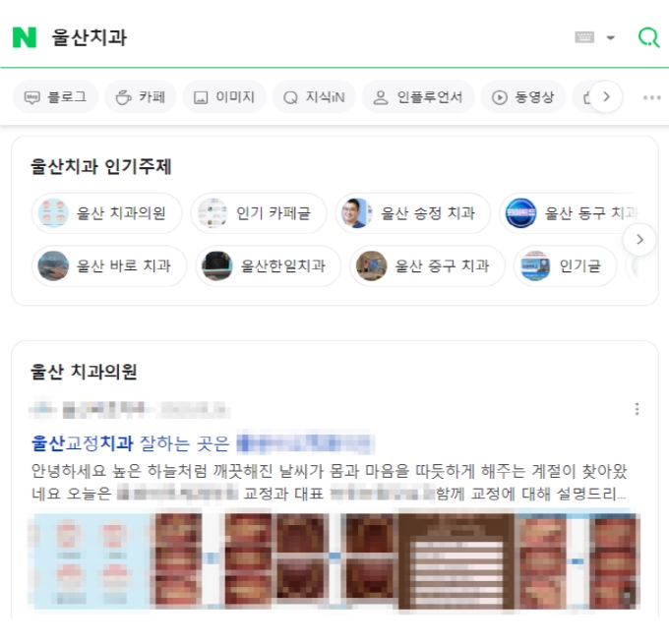Click the green Naver N logo
The image size is (669, 644).
point(25,37)
